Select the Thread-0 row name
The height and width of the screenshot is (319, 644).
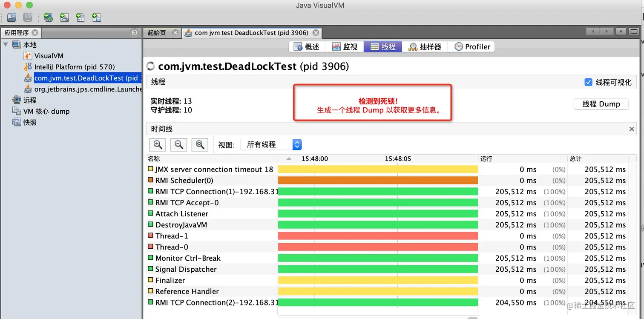pos(172,247)
